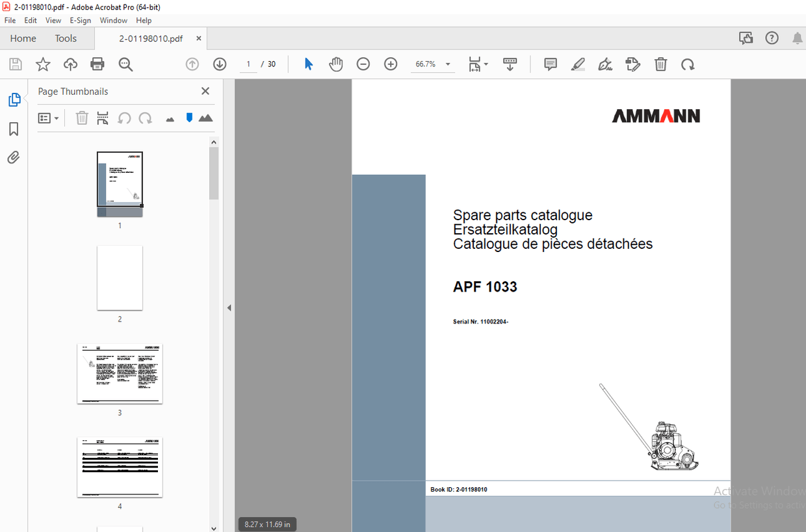Viewport: 806px width, 532px height.
Task: Expand the thumbnail options menu arrow
Action: pyautogui.click(x=56, y=118)
